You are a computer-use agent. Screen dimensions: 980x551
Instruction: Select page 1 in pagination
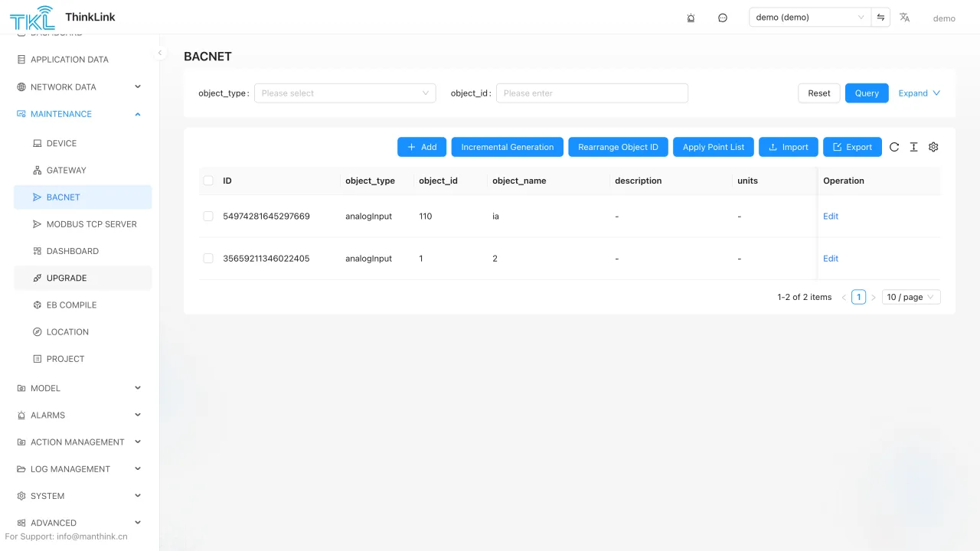(858, 297)
